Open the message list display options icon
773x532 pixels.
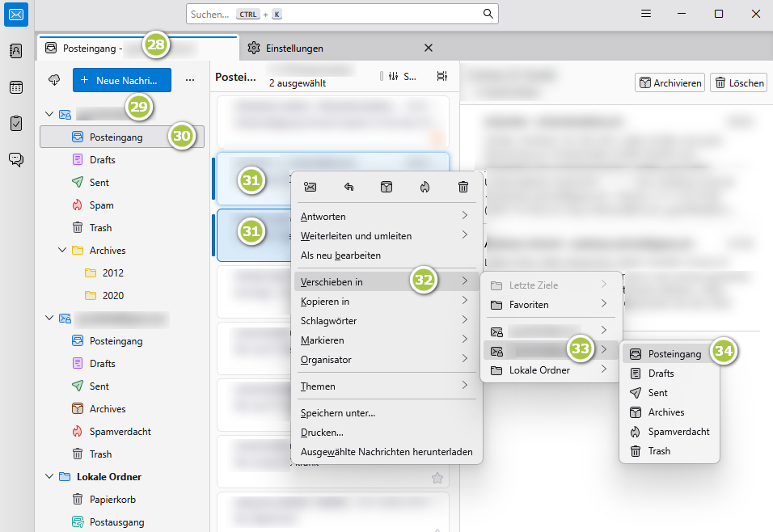point(441,75)
